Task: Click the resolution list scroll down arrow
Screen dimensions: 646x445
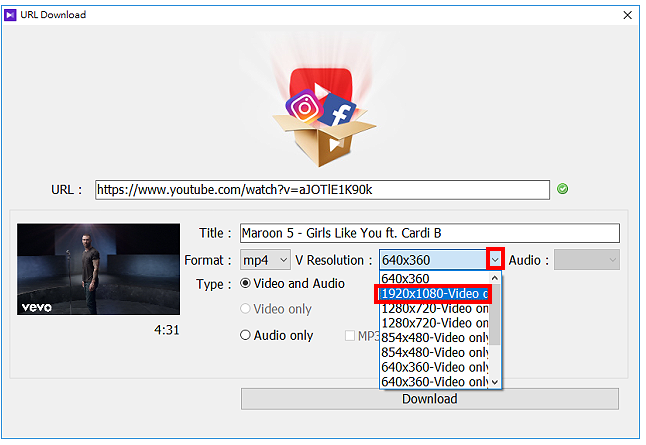Action: coord(495,382)
